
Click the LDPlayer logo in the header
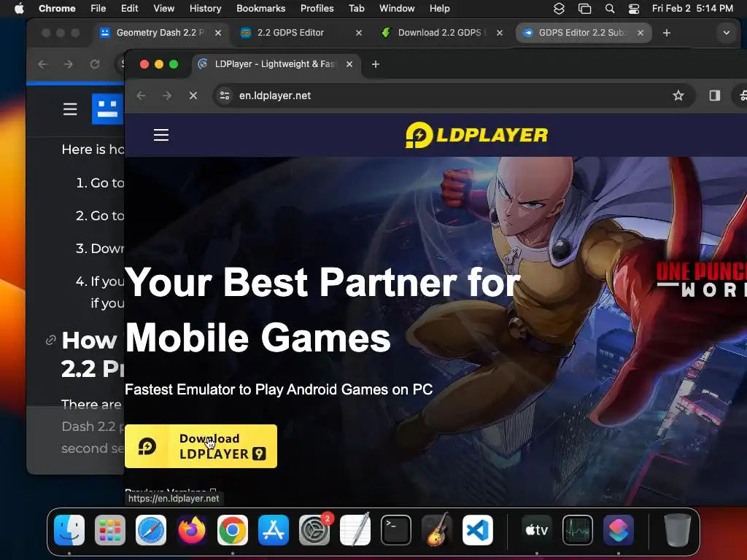click(476, 135)
